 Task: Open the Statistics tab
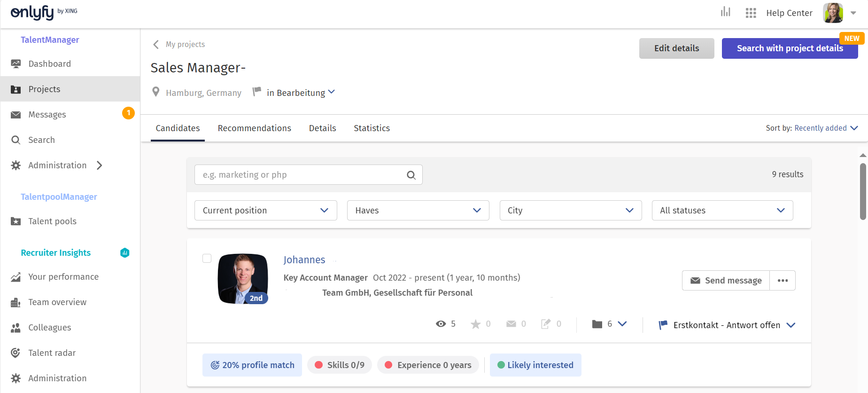click(x=372, y=128)
